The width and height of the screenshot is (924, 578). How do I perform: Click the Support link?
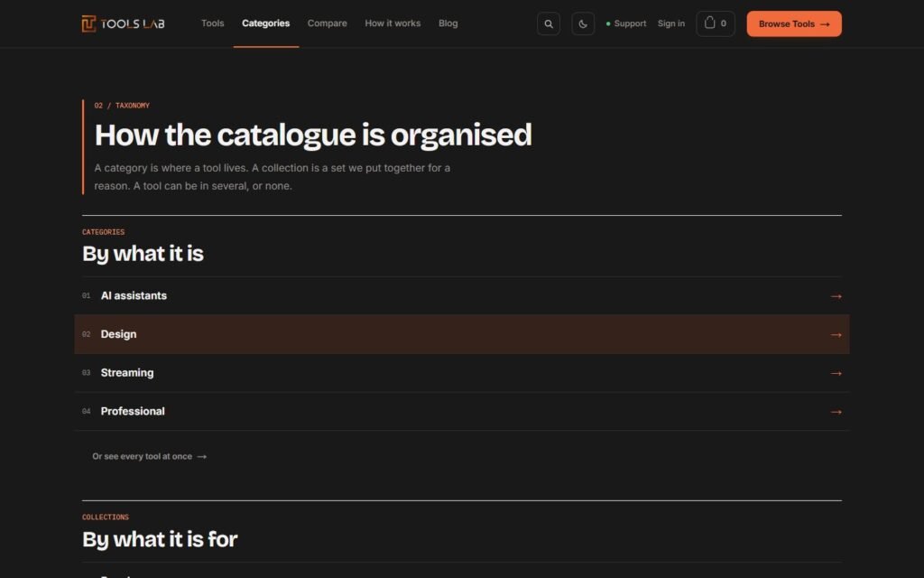pos(626,23)
